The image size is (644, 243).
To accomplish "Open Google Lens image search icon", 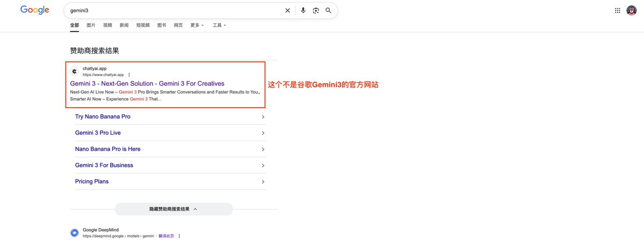I will click(315, 11).
